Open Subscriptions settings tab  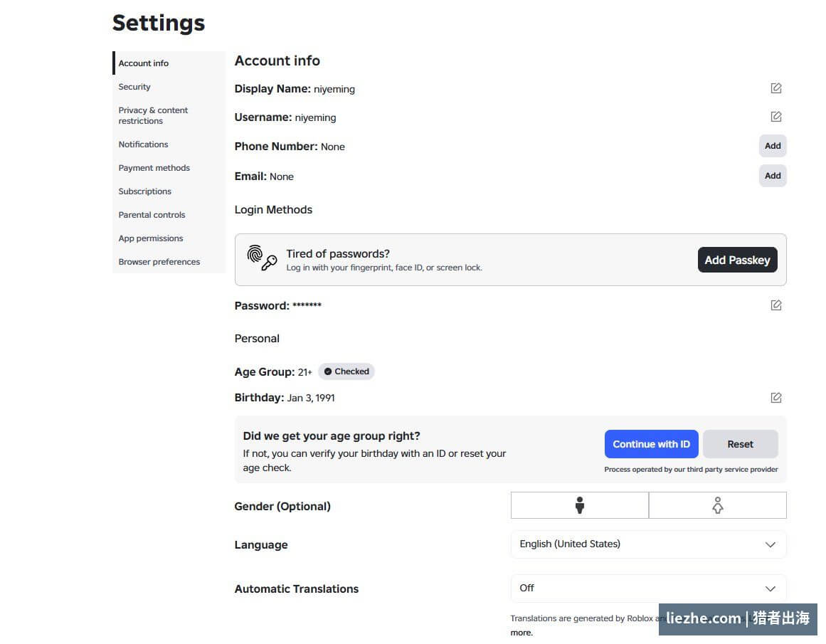169,191
